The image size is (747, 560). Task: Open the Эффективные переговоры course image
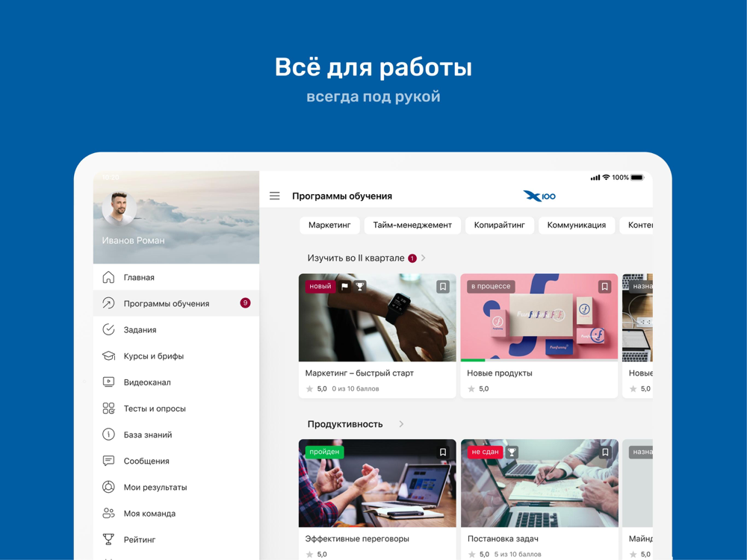click(x=377, y=483)
